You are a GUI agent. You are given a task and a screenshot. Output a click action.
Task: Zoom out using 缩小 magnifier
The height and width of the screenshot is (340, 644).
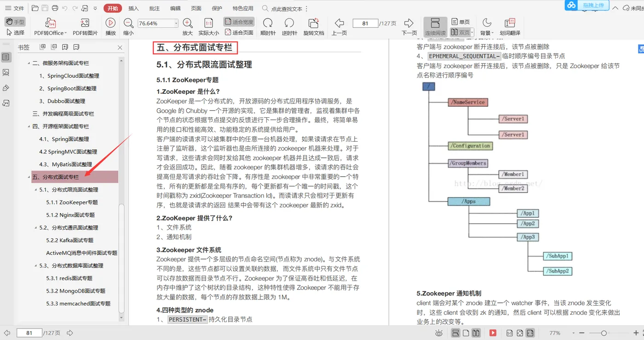(128, 27)
